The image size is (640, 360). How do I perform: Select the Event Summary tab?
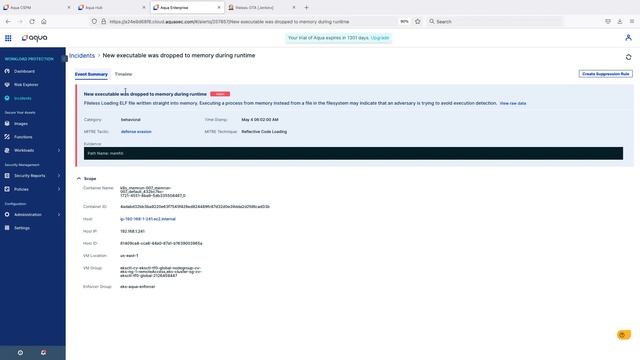91,74
